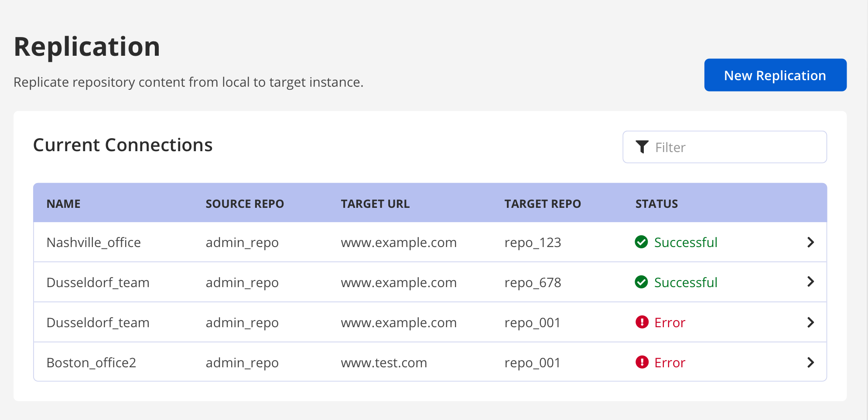The height and width of the screenshot is (420, 868).
Task: Expand the Boston_office2 row chevron
Action: [810, 362]
